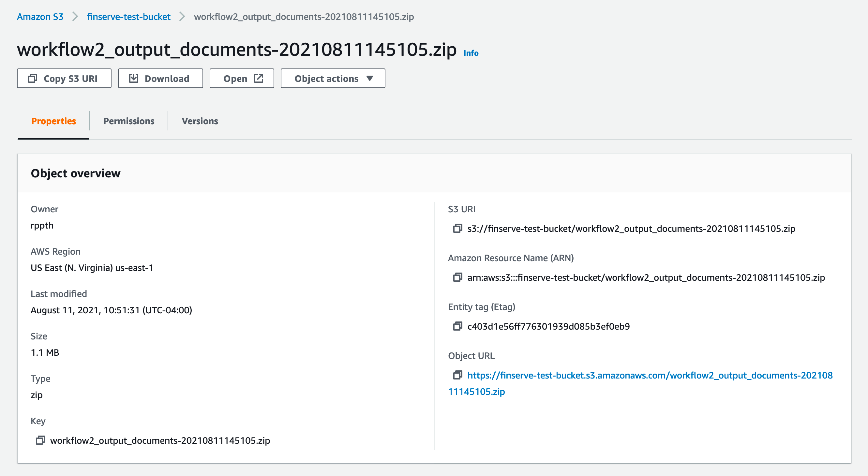Copy the object Key icon
This screenshot has height=476, width=868.
coord(40,440)
